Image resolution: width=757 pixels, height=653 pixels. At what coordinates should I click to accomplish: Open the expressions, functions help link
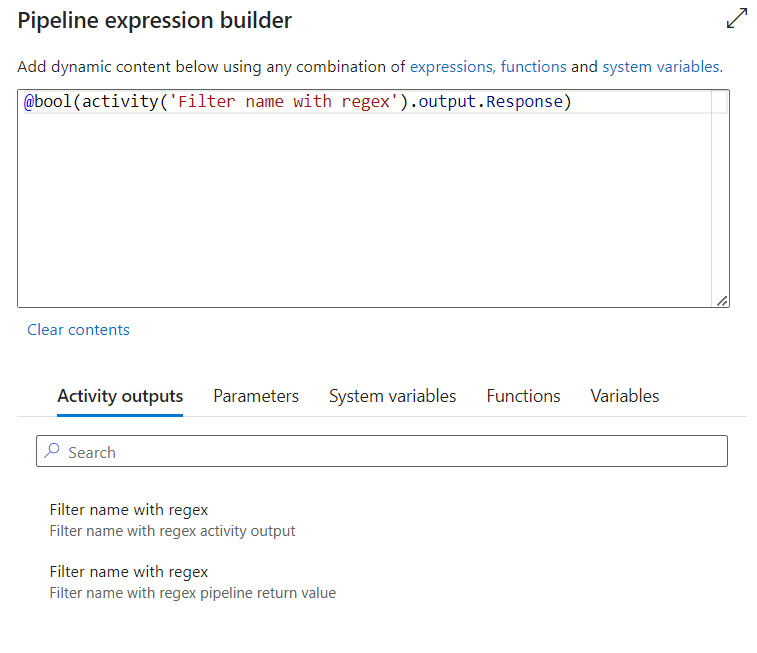tap(488, 67)
